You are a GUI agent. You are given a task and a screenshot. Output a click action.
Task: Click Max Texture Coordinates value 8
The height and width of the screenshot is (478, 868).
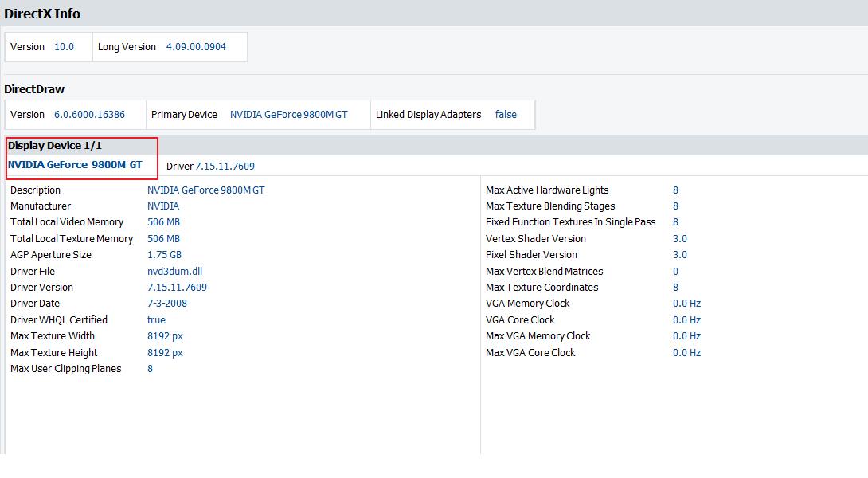(675, 288)
